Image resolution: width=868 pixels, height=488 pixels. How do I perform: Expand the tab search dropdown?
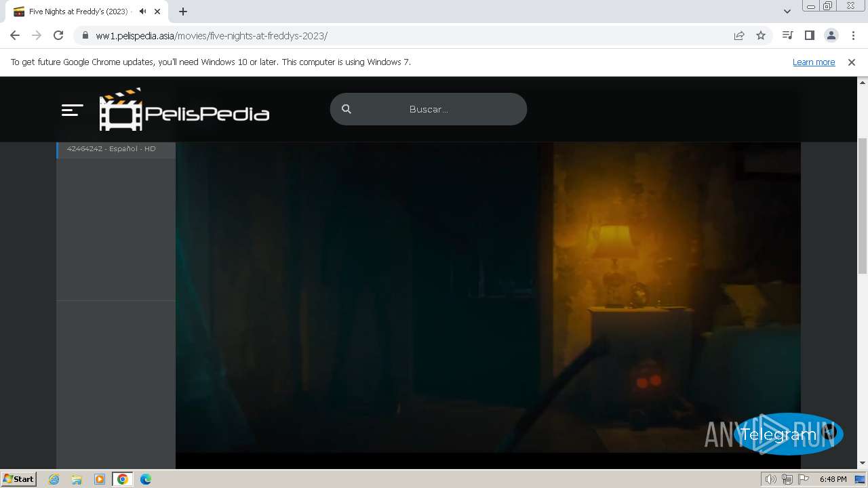[787, 12]
